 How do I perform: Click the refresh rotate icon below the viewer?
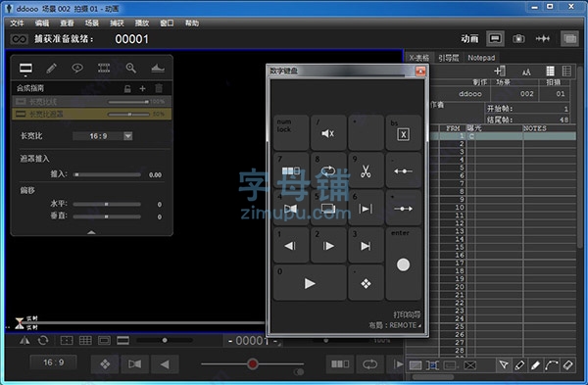point(43,340)
